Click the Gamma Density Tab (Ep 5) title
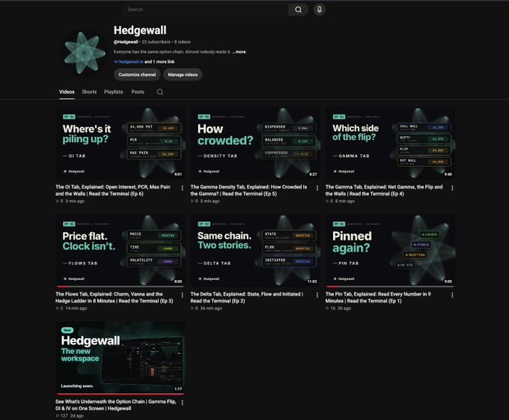Image resolution: width=509 pixels, height=420 pixels. click(x=249, y=190)
